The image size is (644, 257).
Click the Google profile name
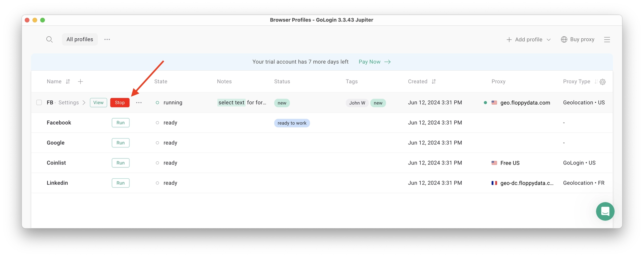coord(56,143)
